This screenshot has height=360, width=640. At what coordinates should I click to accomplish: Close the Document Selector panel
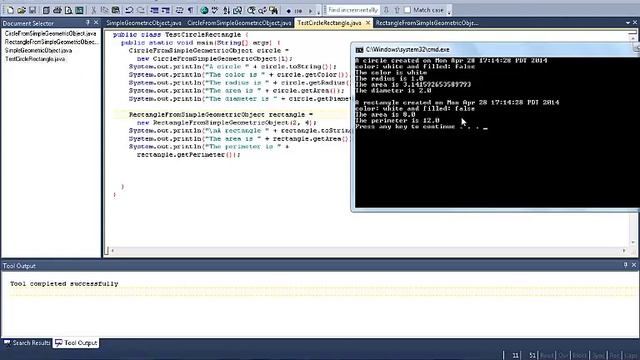pyautogui.click(x=96, y=23)
